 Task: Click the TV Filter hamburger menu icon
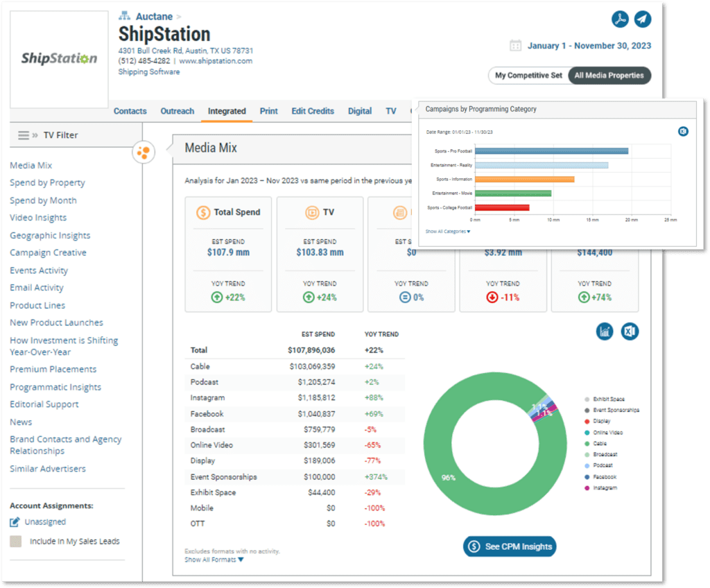[24, 135]
